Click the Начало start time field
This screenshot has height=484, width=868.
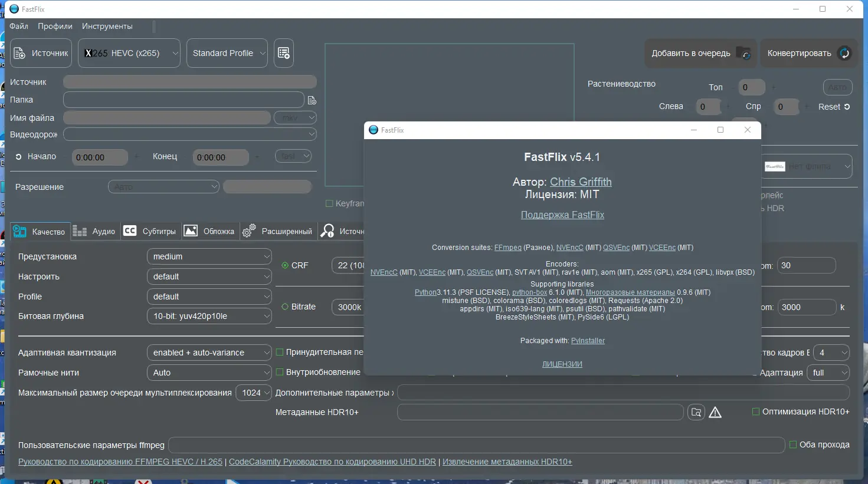100,157
